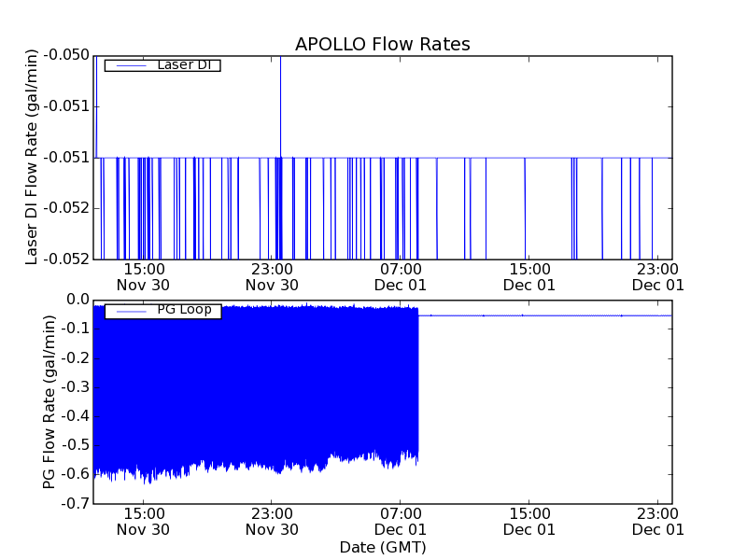Click the Date (GMT) x-axis label
The image size is (747, 560).
click(382, 547)
